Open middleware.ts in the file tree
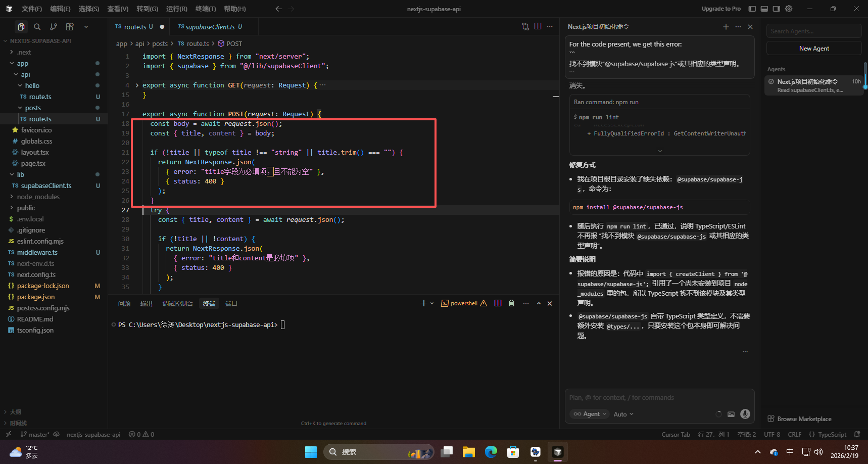This screenshot has height=464, width=868. [x=37, y=252]
